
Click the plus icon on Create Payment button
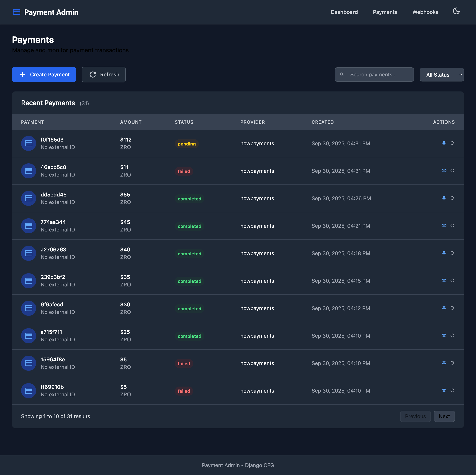[23, 75]
